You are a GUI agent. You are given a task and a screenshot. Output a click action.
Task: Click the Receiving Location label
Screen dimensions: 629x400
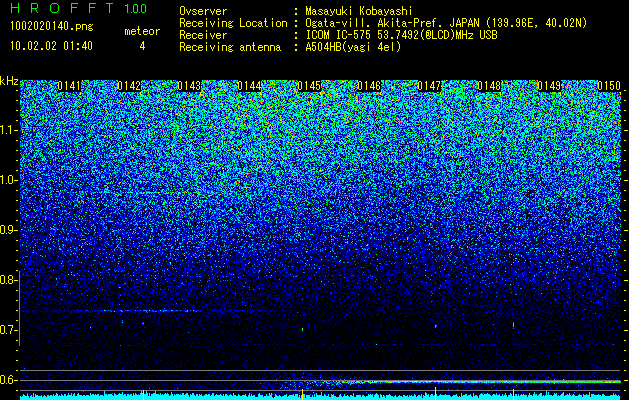(233, 23)
